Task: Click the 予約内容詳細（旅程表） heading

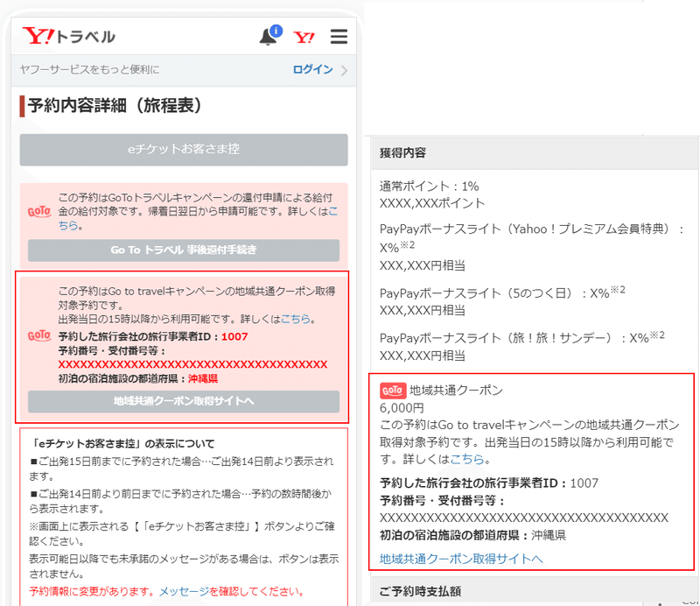Action: [x=115, y=106]
